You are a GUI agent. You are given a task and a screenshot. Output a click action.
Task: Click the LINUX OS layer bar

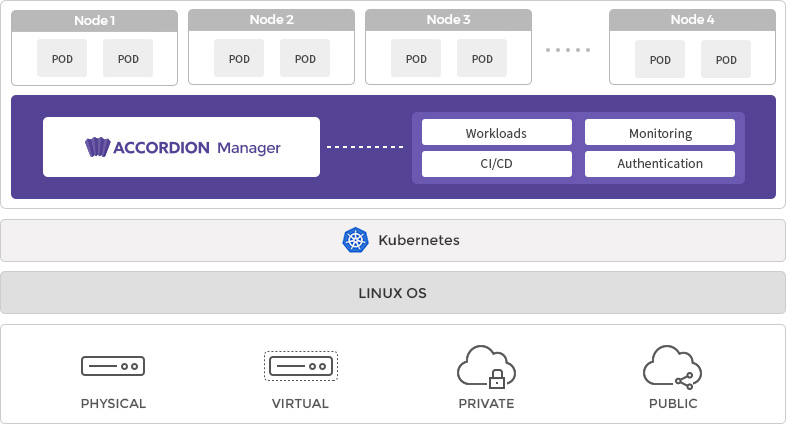tap(393, 293)
